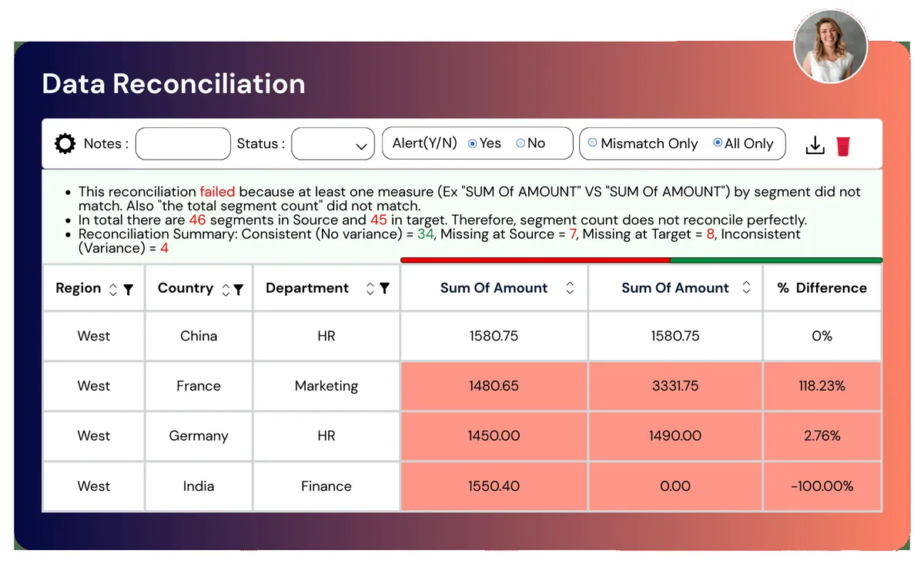Download the reconciliation report

coord(815,145)
